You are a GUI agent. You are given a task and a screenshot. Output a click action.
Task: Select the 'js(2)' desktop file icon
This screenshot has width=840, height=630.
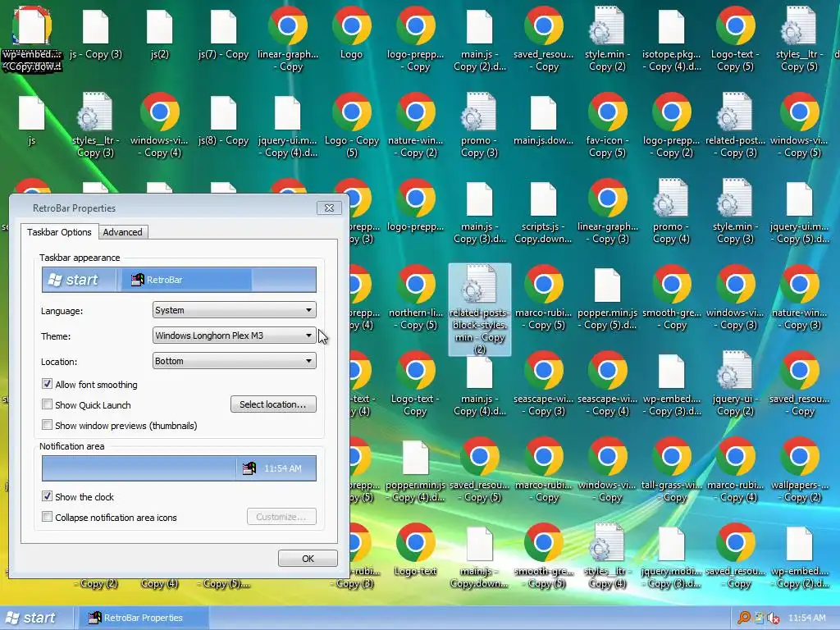pyautogui.click(x=160, y=26)
